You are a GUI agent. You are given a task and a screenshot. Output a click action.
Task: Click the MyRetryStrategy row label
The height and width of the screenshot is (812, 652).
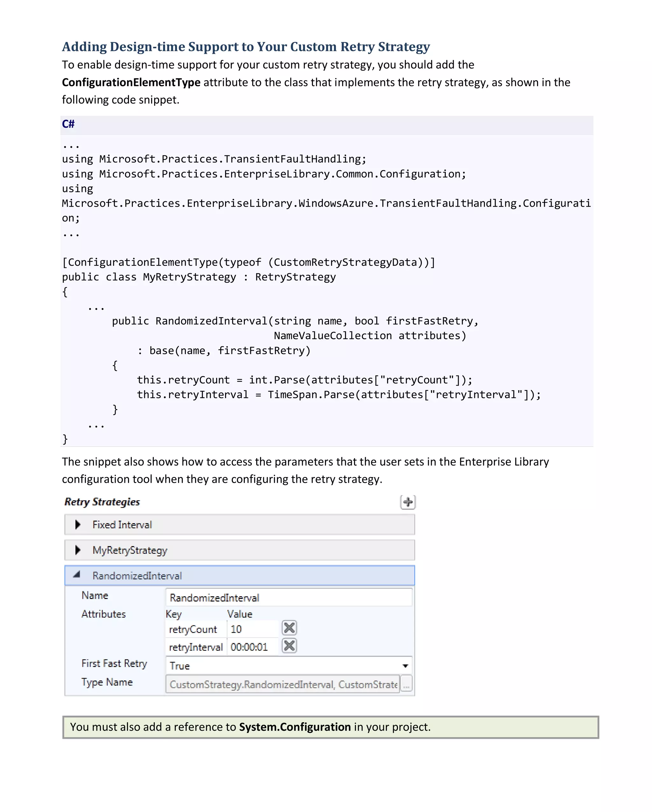[130, 551]
